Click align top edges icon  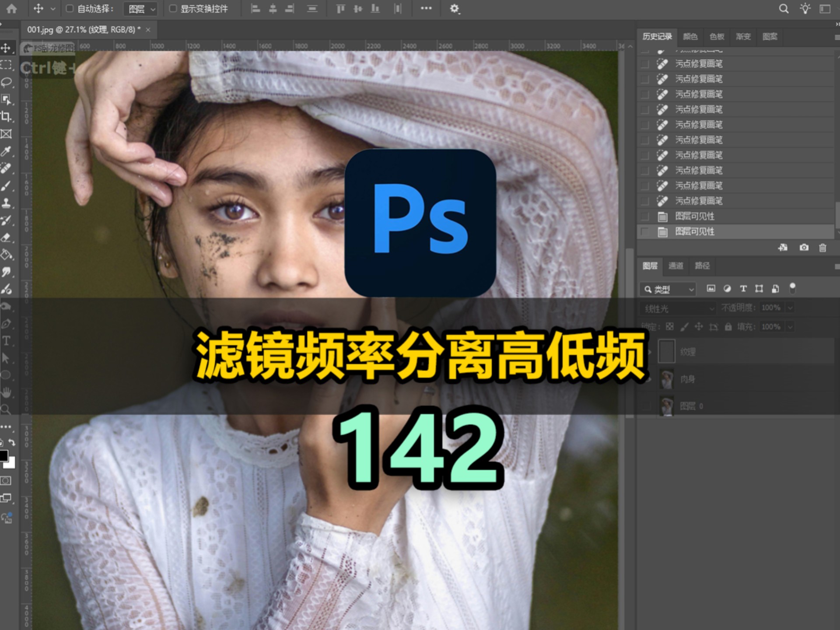pos(340,9)
